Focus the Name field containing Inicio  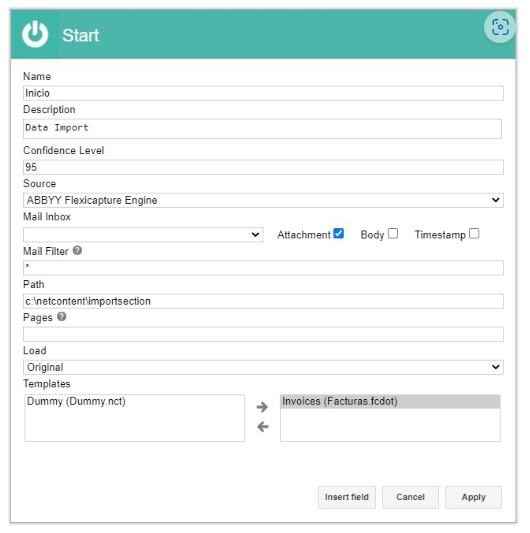(263, 93)
